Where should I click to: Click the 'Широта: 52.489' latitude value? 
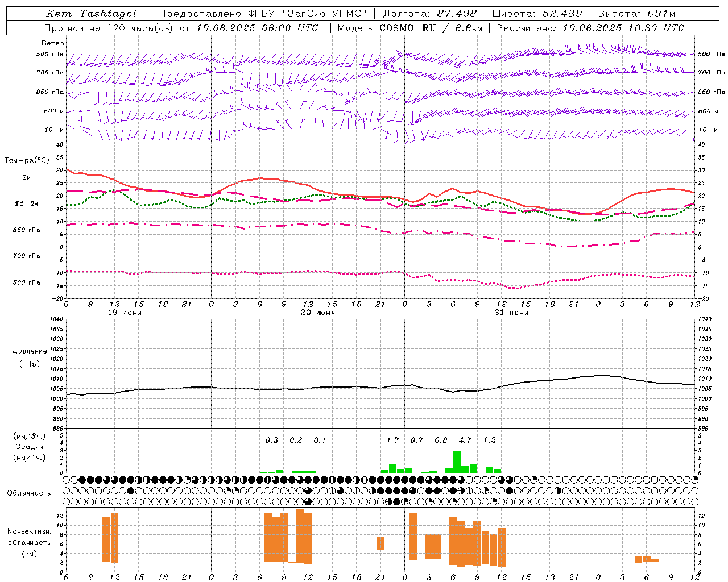[537, 14]
